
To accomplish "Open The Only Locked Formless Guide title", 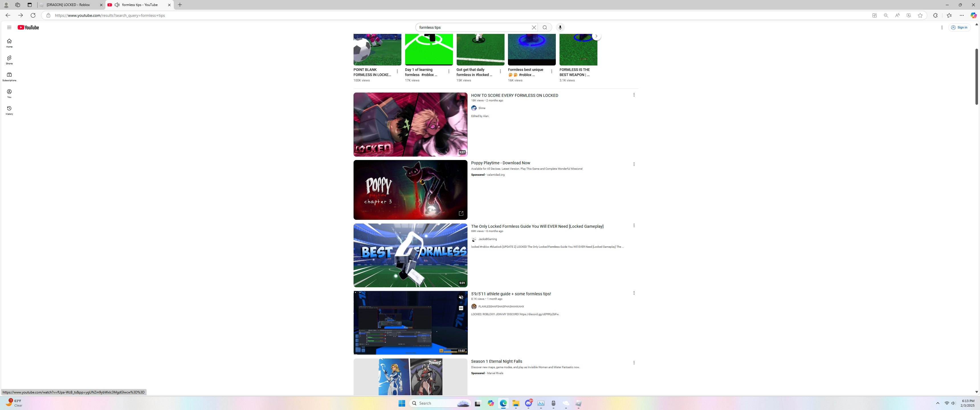I will 537,226.
